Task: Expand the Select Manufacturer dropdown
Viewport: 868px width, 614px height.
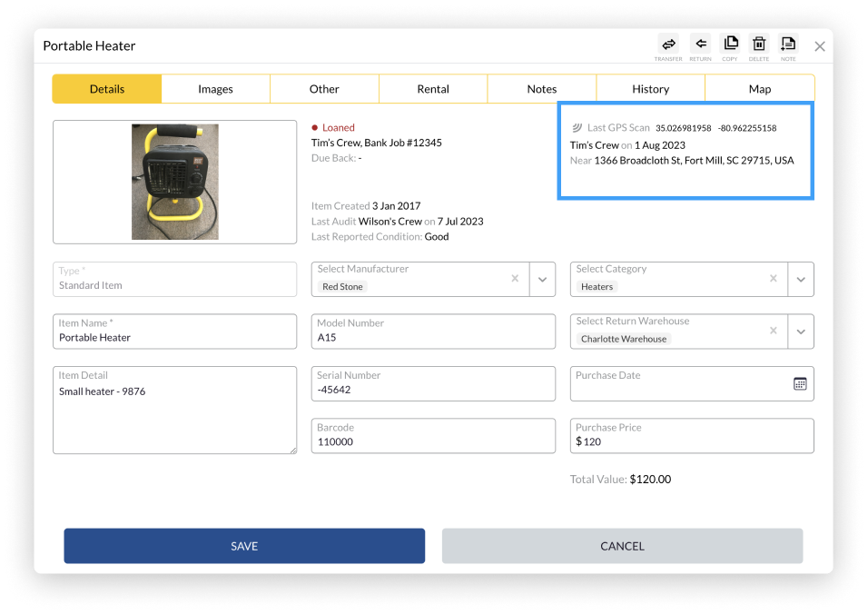Action: (542, 280)
